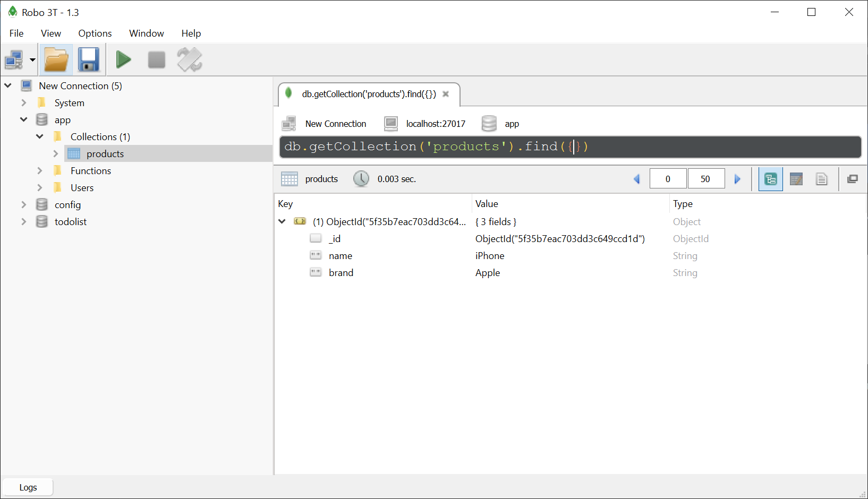Select the Functions folder item

click(x=91, y=170)
